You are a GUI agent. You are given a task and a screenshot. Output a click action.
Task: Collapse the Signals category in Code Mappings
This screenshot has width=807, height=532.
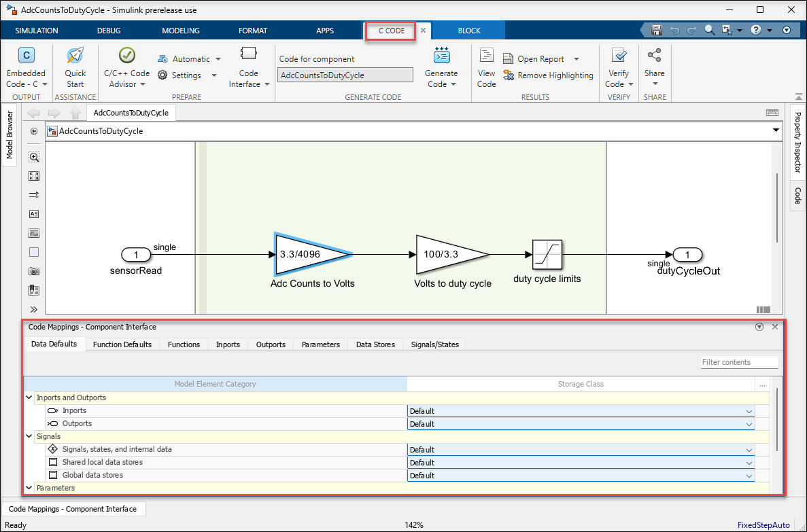pos(29,436)
